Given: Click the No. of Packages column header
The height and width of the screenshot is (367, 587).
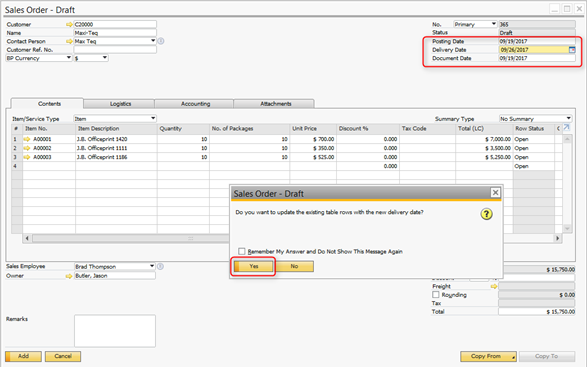Looking at the screenshot, I should pyautogui.click(x=249, y=128).
